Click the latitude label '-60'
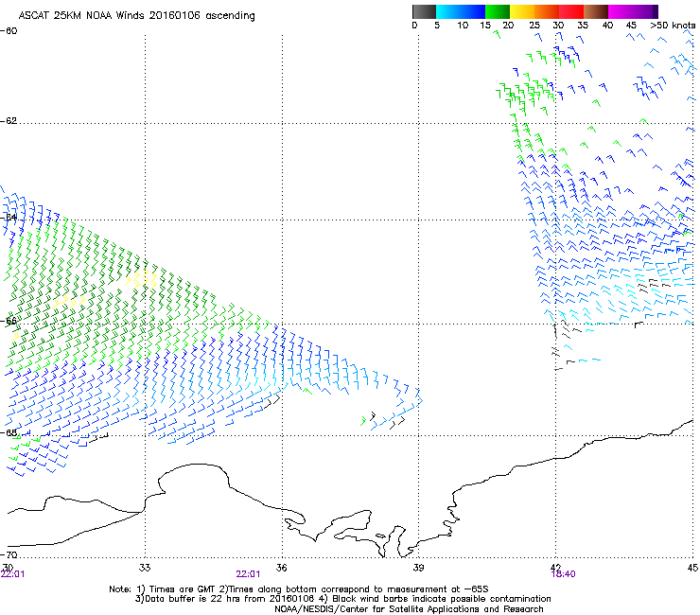 [x=9, y=31]
